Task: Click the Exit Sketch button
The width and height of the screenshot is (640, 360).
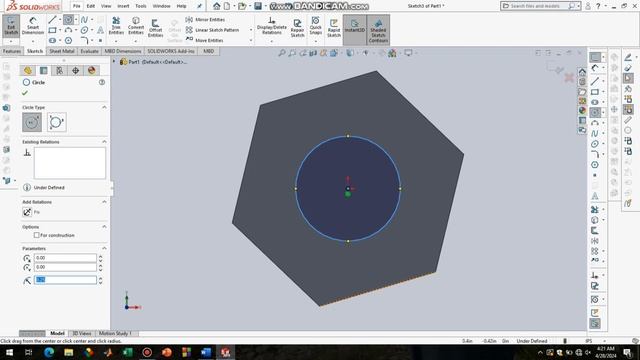Action: [x=11, y=26]
